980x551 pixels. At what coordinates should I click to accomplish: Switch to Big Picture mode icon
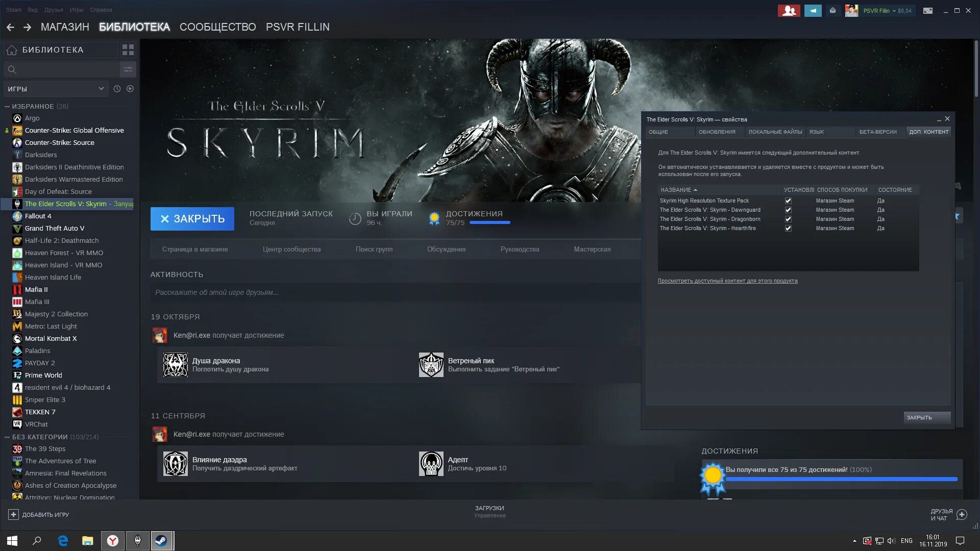pyautogui.click(x=928, y=11)
